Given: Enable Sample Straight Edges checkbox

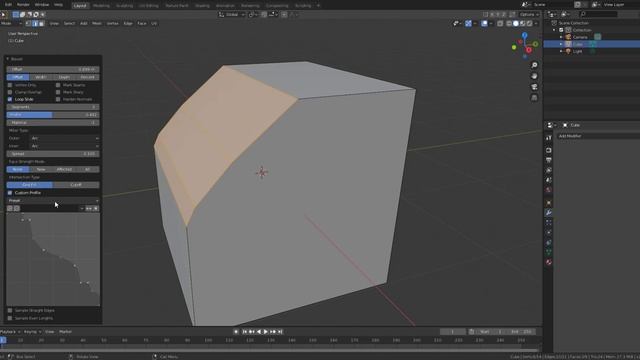Looking at the screenshot, I should [10, 311].
